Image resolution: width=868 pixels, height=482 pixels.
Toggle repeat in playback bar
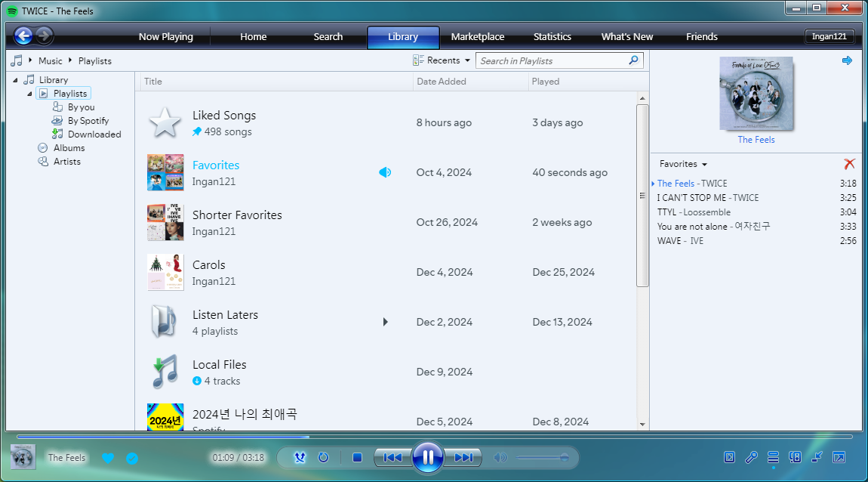pyautogui.click(x=323, y=458)
